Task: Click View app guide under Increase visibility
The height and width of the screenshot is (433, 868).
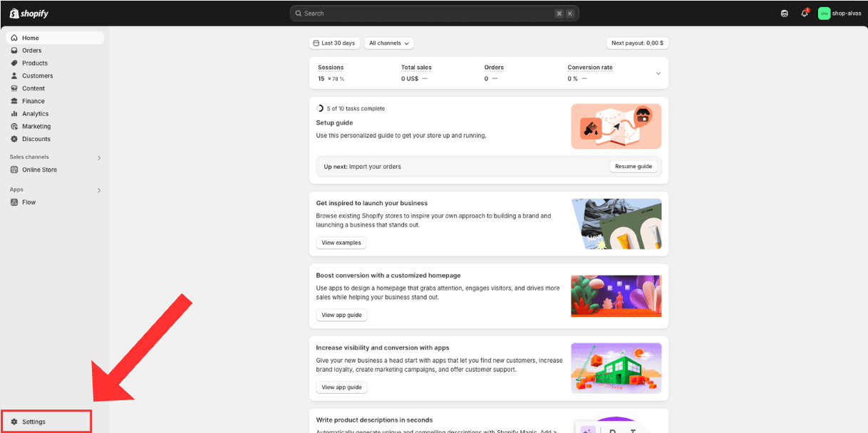Action: [x=341, y=387]
